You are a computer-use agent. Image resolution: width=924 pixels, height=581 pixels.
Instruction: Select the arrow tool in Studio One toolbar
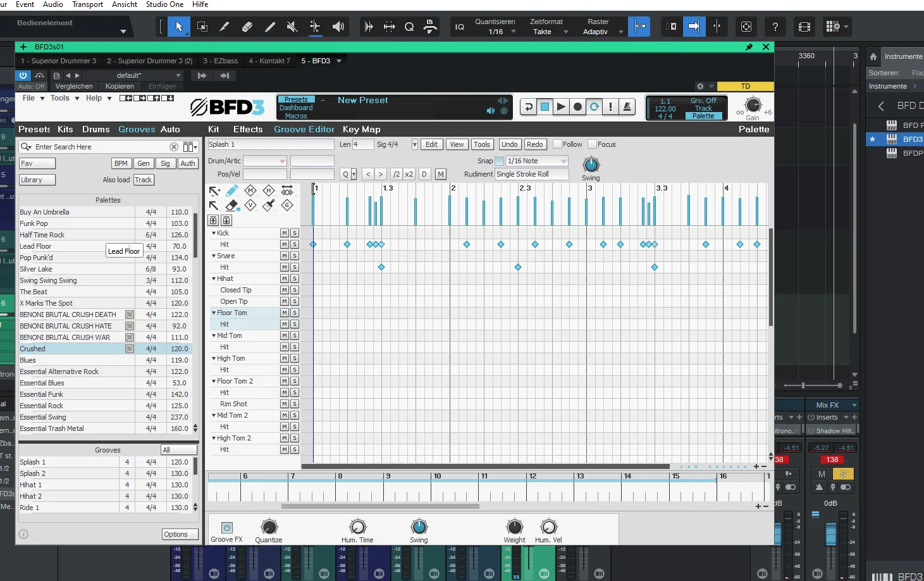(x=179, y=27)
